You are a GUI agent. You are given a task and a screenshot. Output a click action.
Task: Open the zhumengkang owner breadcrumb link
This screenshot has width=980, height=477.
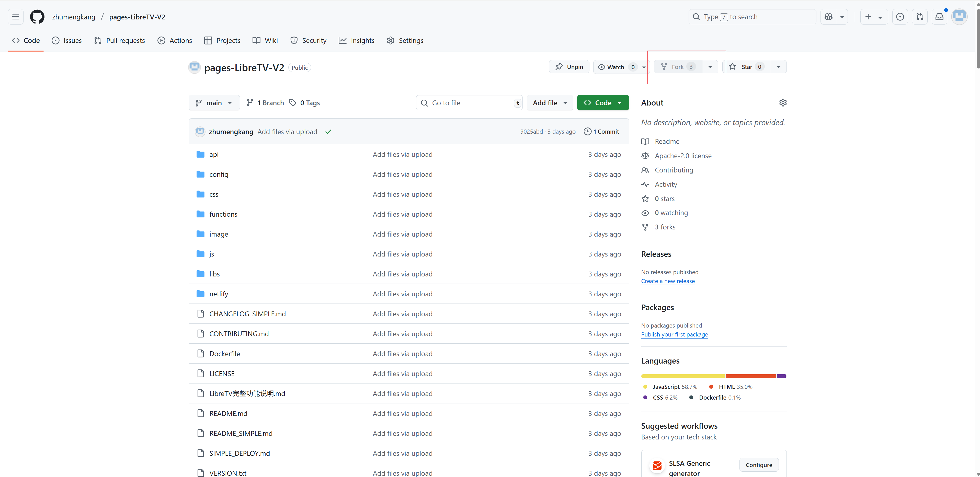[74, 17]
